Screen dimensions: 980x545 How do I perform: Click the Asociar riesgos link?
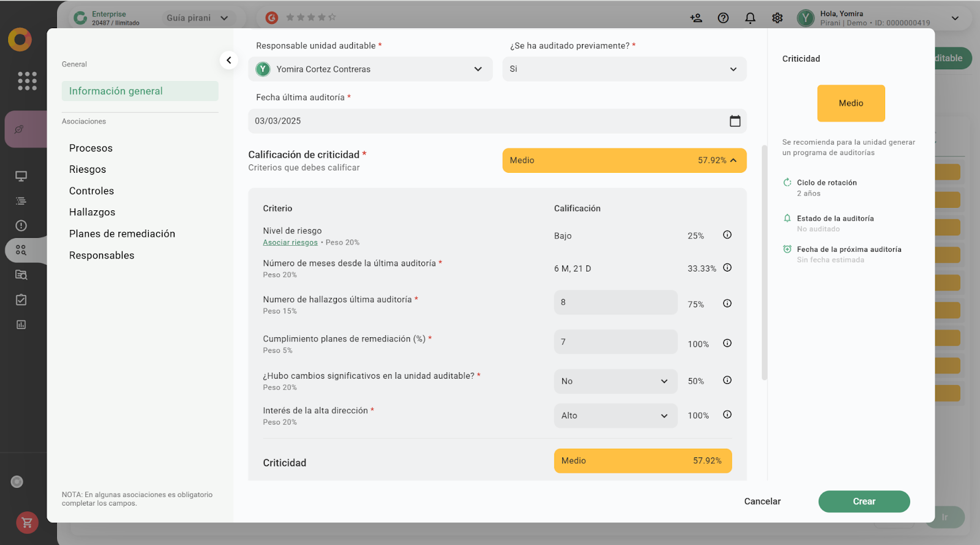[290, 243]
